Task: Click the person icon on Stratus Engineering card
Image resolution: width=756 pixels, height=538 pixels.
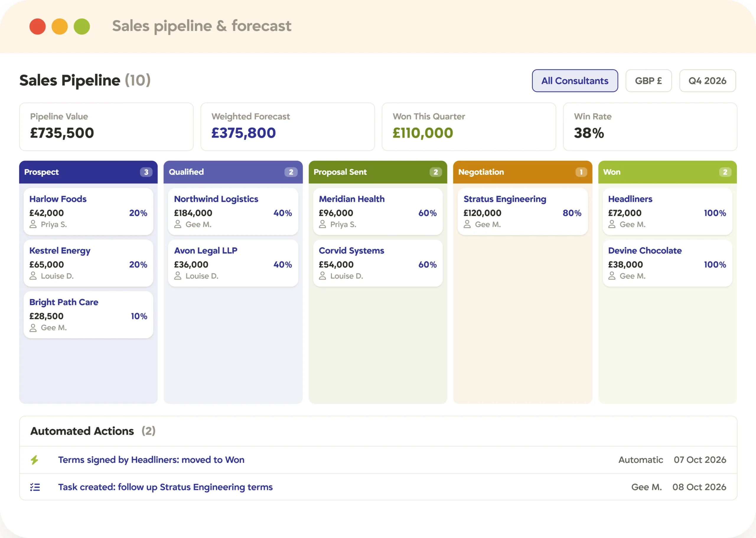Action: (467, 224)
